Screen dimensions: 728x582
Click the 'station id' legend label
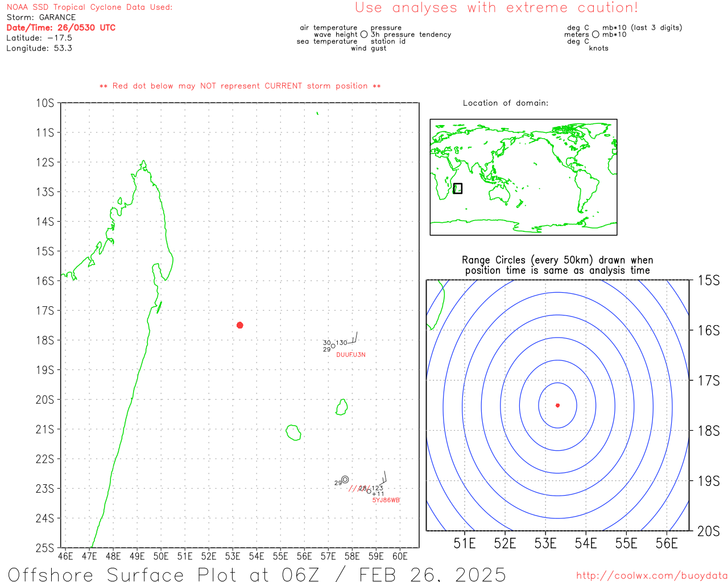click(388, 41)
